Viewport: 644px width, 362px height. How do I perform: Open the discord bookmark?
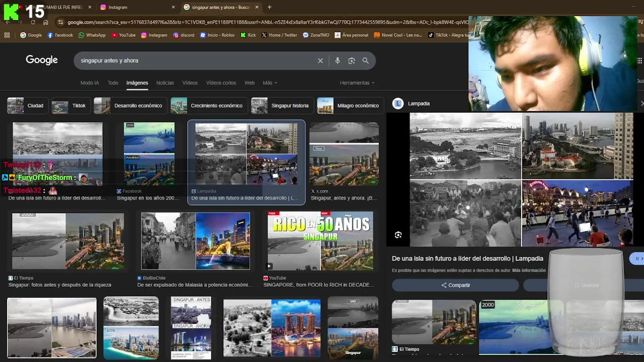coord(184,35)
